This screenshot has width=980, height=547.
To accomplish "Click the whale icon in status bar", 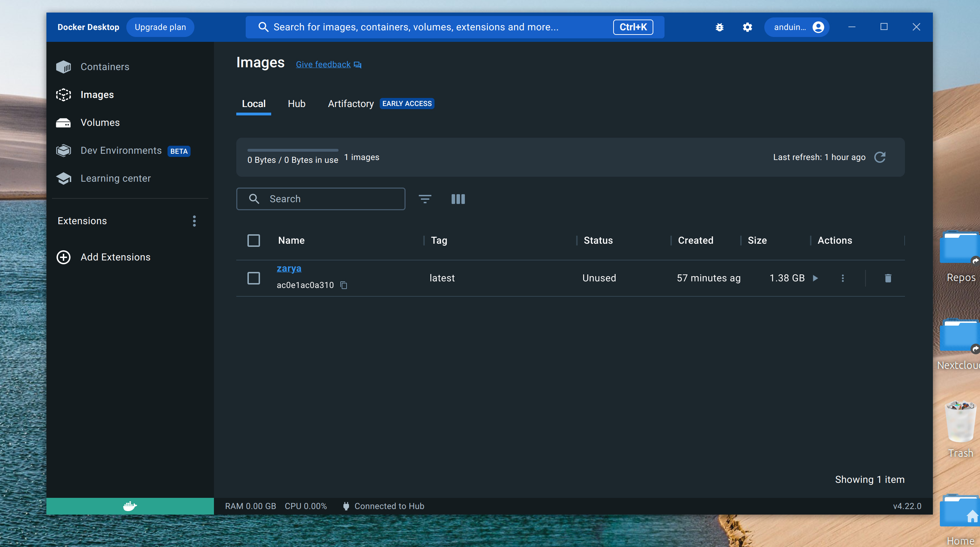I will click(x=130, y=506).
